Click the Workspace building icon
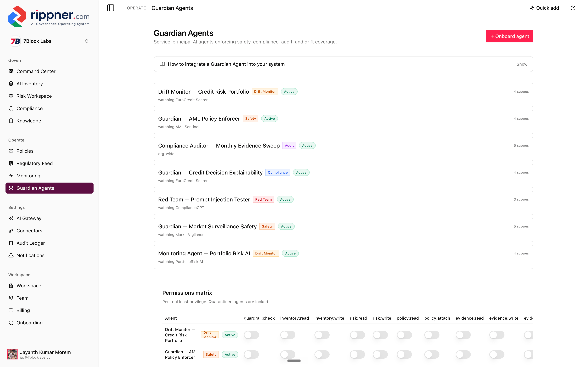 click(11, 286)
